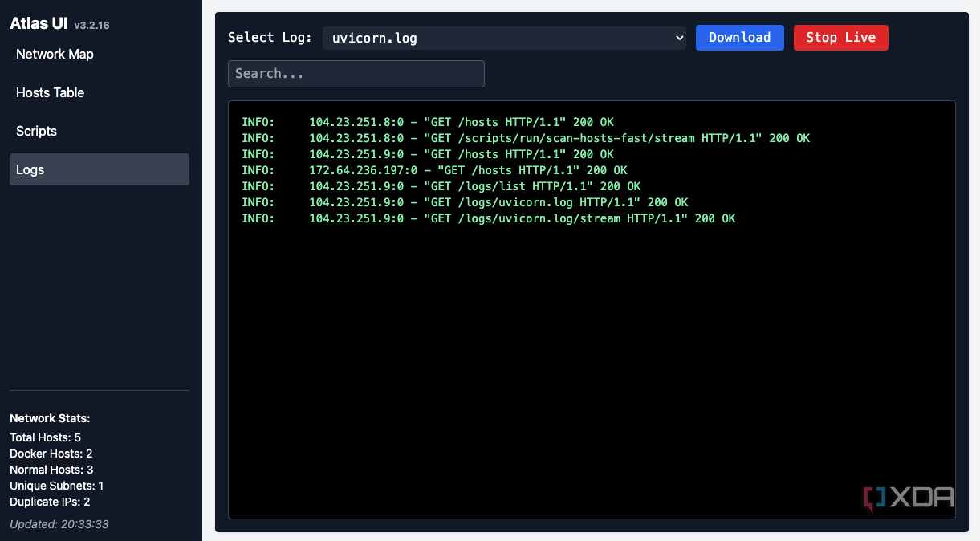This screenshot has height=541, width=980.
Task: Click the Unique Subnets: 1 stat
Action: 56,486
